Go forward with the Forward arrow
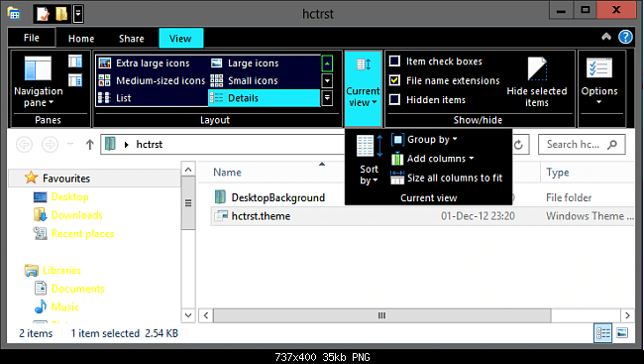Screen dimensions: 644x364 point(50,145)
